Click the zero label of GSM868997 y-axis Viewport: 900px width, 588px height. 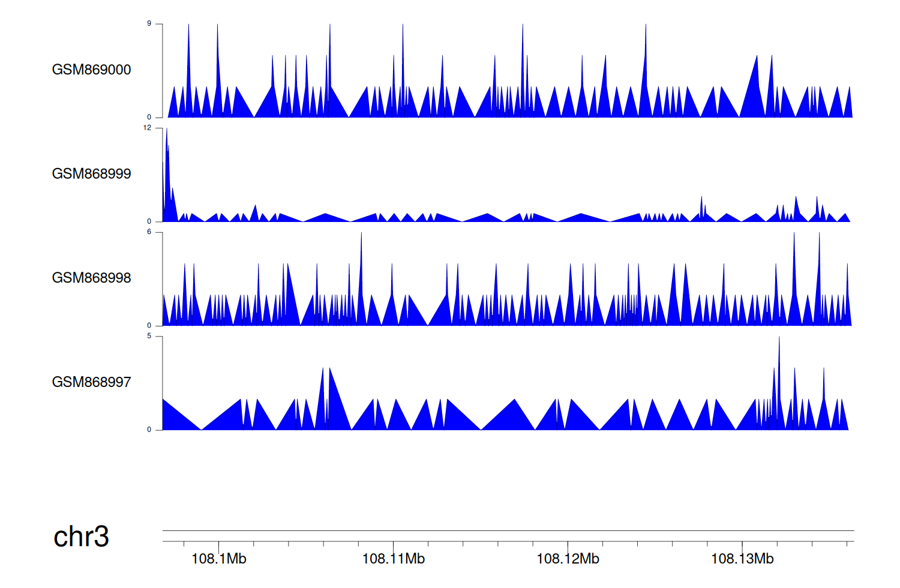[x=149, y=430]
